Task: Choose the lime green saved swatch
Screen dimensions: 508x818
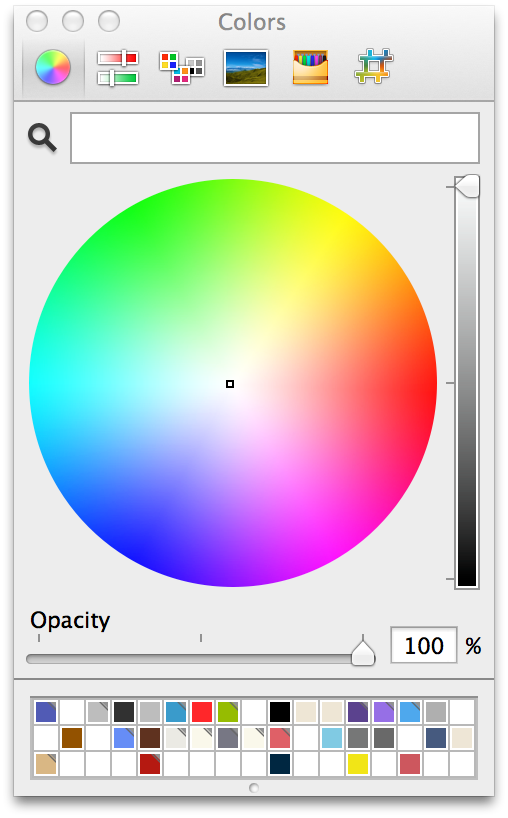Action: click(x=228, y=712)
